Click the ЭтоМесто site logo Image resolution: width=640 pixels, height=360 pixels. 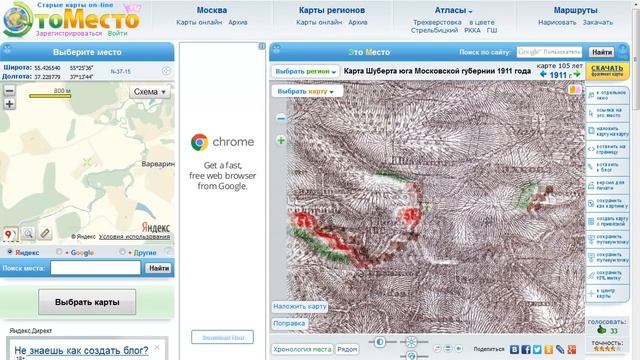(x=71, y=19)
